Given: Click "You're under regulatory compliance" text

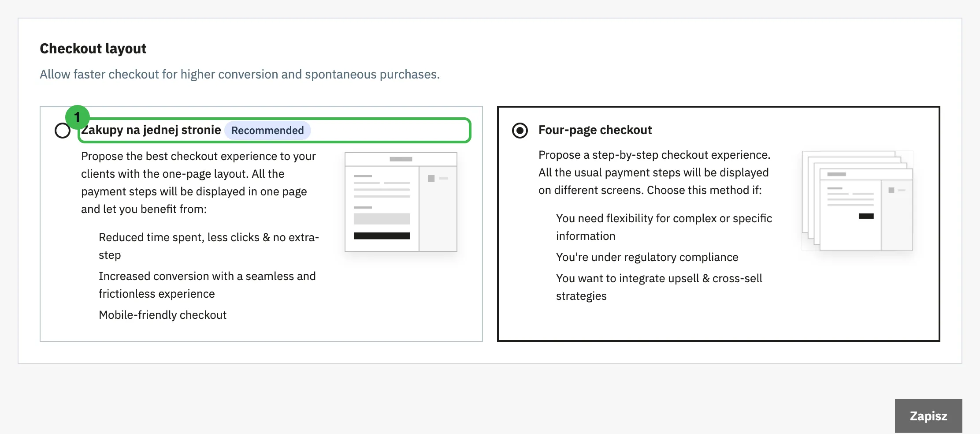Looking at the screenshot, I should 647,257.
